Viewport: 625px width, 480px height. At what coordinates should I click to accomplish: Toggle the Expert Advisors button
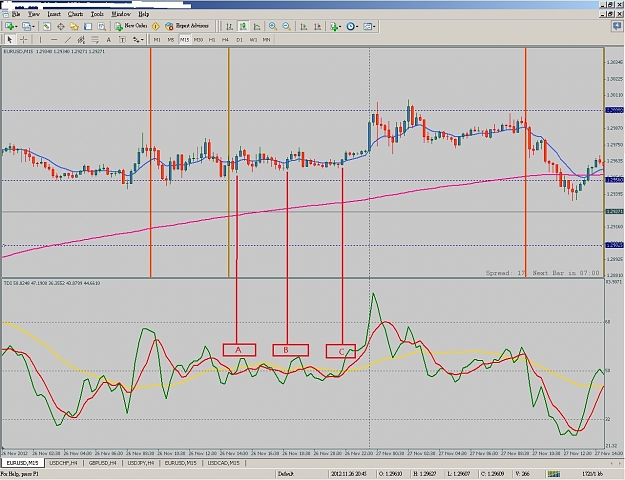[x=187, y=26]
